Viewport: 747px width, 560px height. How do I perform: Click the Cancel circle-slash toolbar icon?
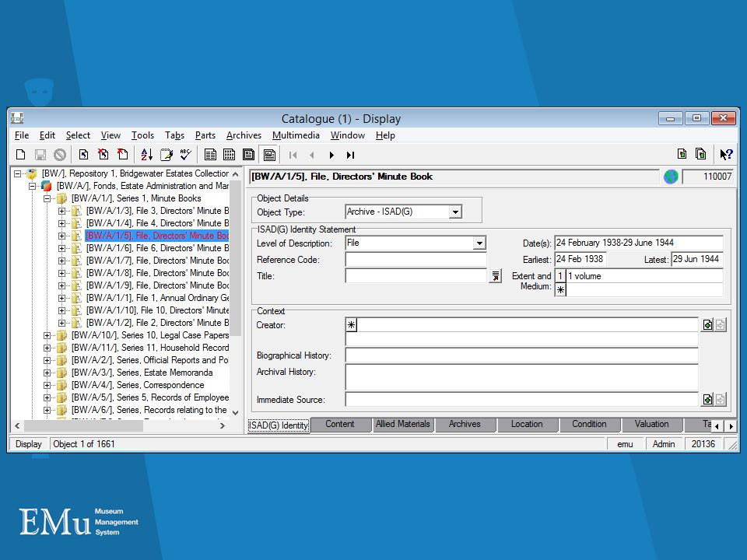tap(60, 154)
